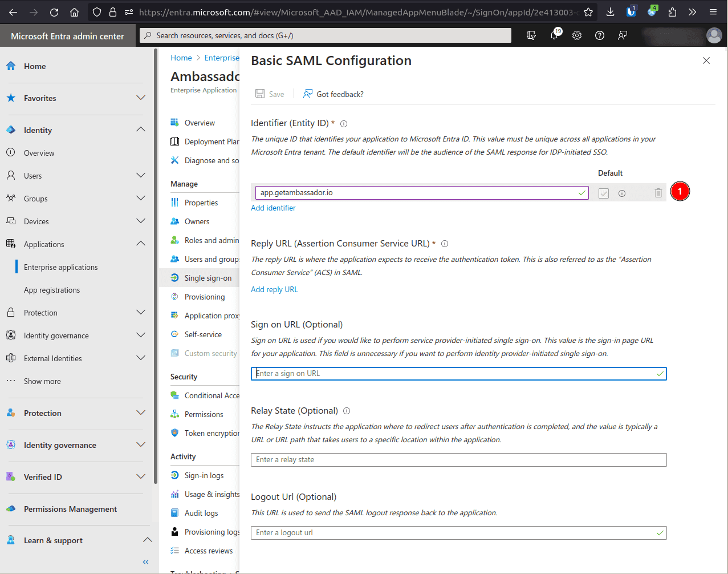Collapse the left navigation with double-chevron icon
728x574 pixels.
[x=145, y=562]
